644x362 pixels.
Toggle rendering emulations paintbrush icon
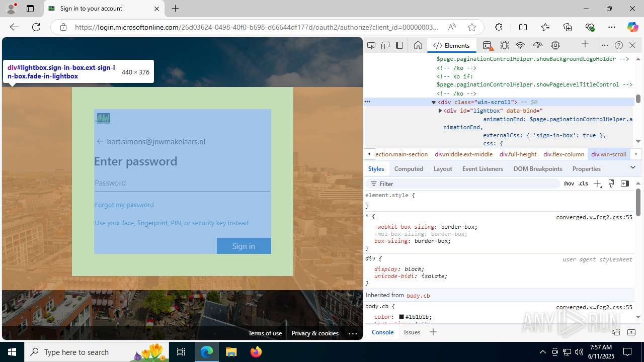(x=611, y=184)
